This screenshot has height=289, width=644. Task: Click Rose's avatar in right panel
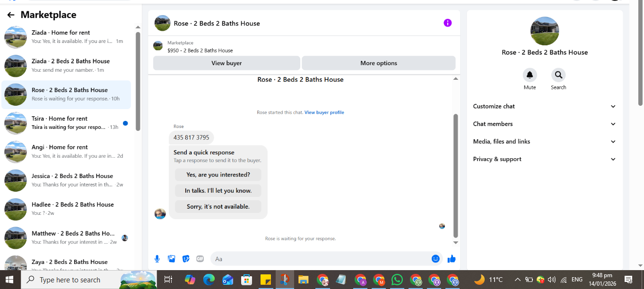click(x=545, y=31)
